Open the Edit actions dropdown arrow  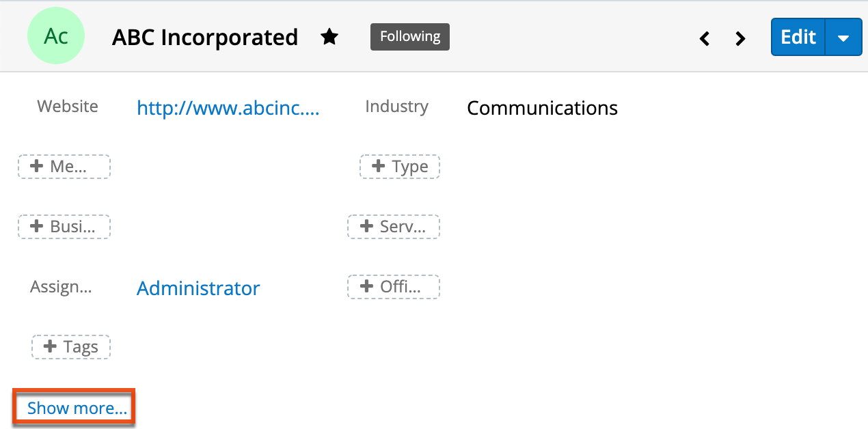click(x=843, y=38)
